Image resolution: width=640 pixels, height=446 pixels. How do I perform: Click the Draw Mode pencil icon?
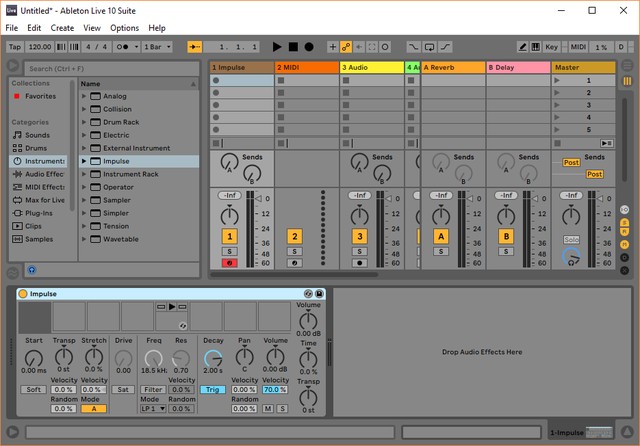(523, 47)
